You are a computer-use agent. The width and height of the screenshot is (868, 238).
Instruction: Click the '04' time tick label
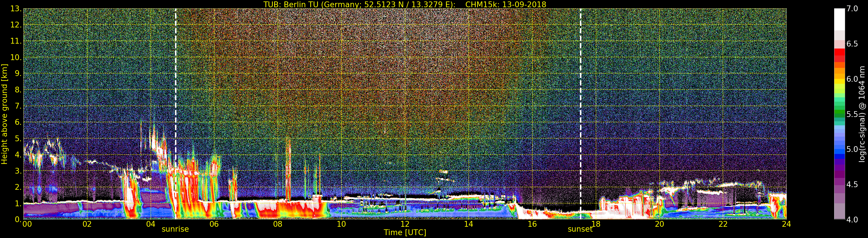coord(151,224)
